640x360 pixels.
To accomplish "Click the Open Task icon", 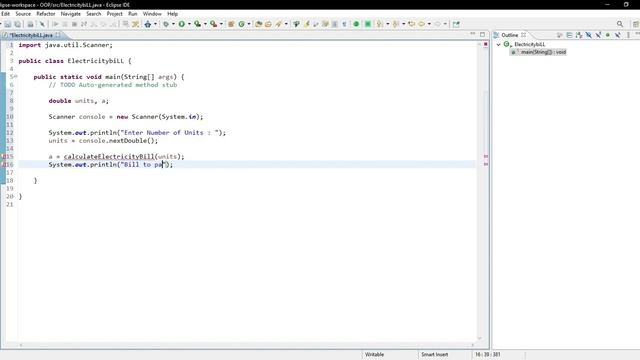I will (x=268, y=24).
